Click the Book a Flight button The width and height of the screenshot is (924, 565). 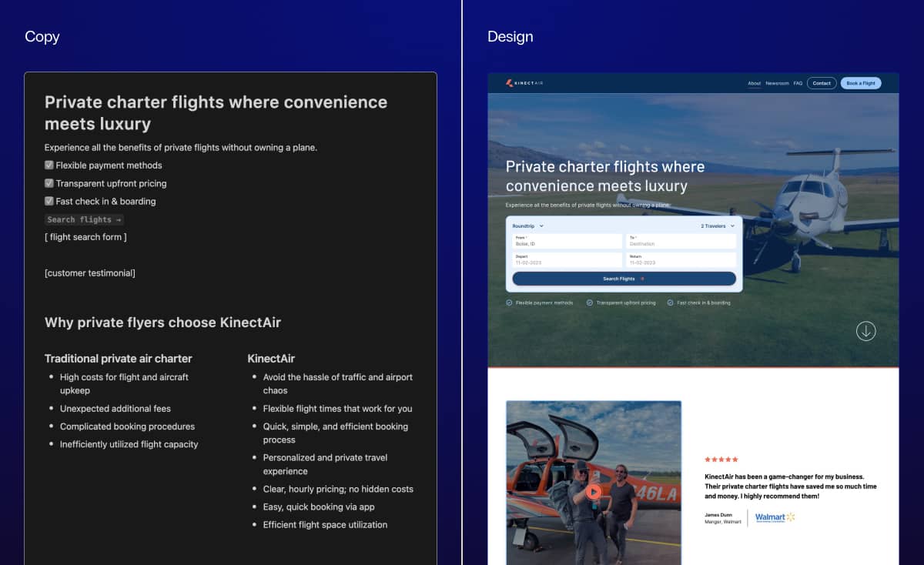861,83
